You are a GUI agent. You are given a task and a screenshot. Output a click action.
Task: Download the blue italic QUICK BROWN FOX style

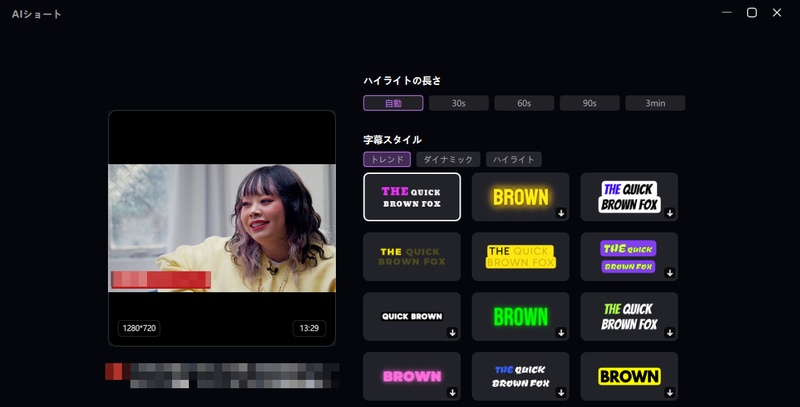coord(561,392)
